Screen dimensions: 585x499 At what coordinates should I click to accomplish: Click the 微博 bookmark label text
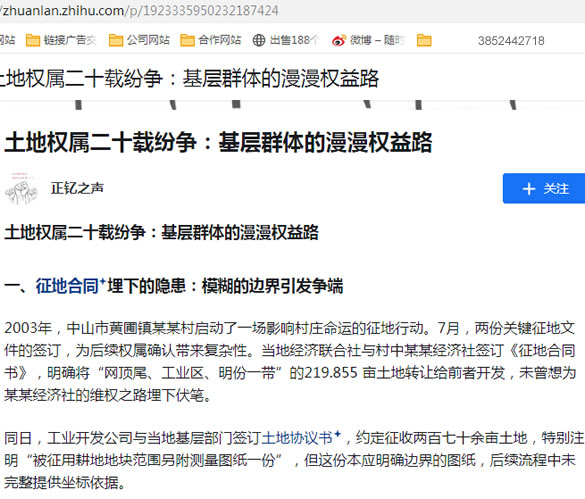377,40
